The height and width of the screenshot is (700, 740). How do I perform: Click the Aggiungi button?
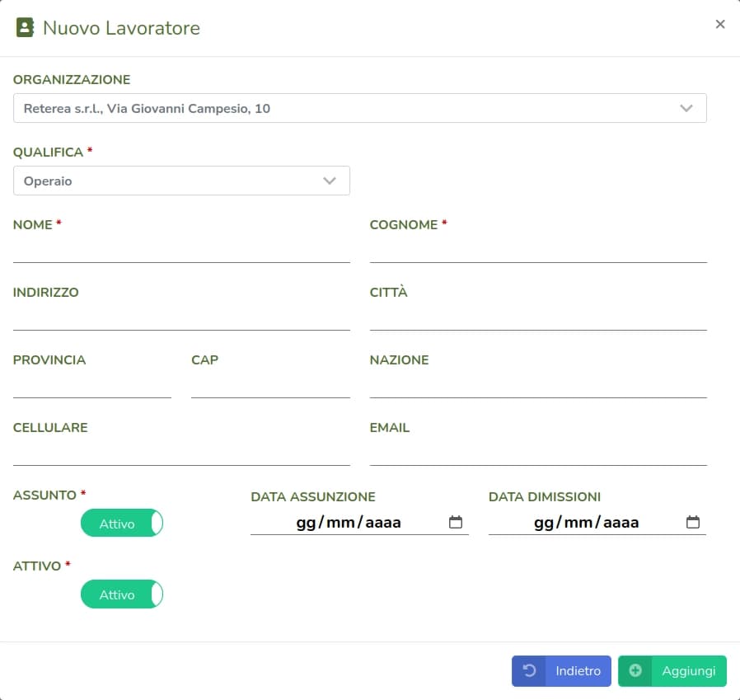click(x=672, y=670)
